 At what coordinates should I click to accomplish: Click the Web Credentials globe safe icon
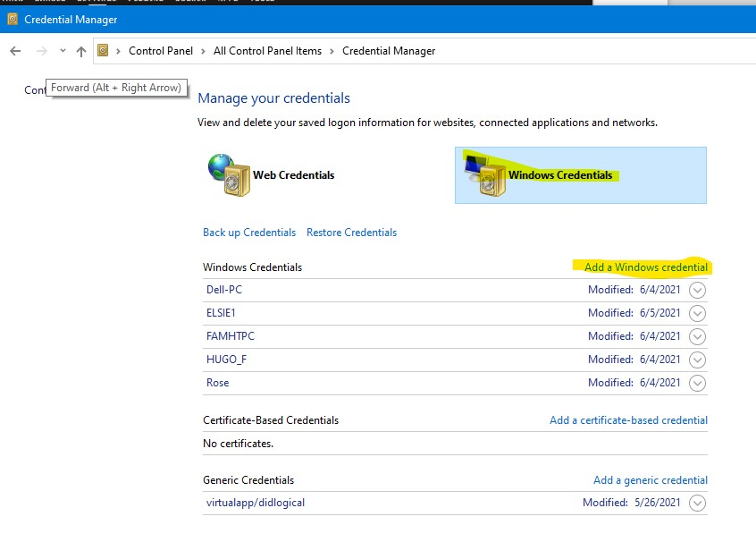click(x=229, y=174)
